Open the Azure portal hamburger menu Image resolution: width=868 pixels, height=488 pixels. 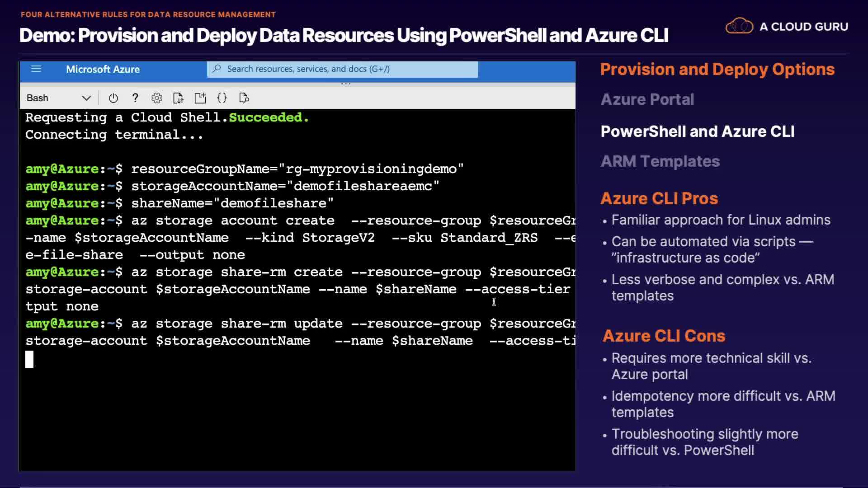point(36,69)
